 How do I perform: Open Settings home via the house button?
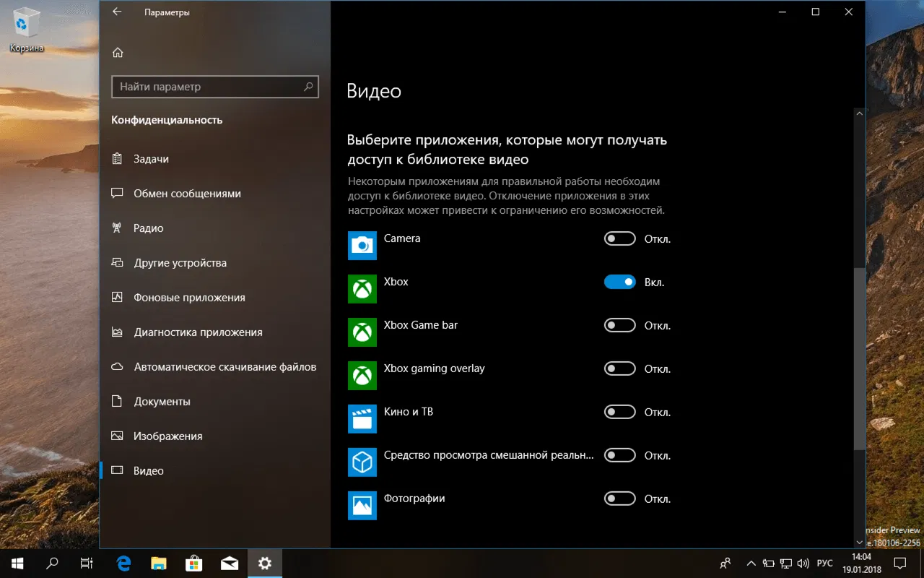point(117,52)
